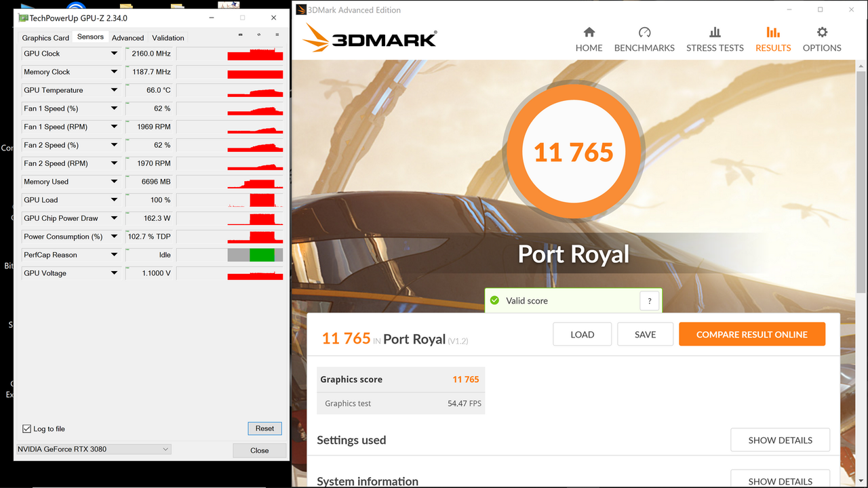Open the GPU Temperature sensor dropdown
Image resolution: width=868 pixels, height=488 pixels.
tap(114, 90)
